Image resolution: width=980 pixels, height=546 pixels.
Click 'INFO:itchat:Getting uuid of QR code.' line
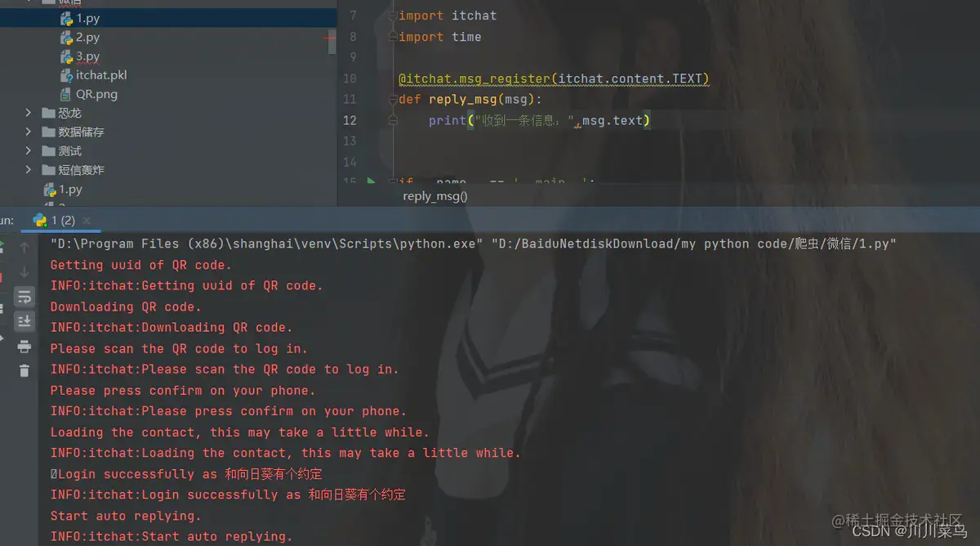coord(187,285)
